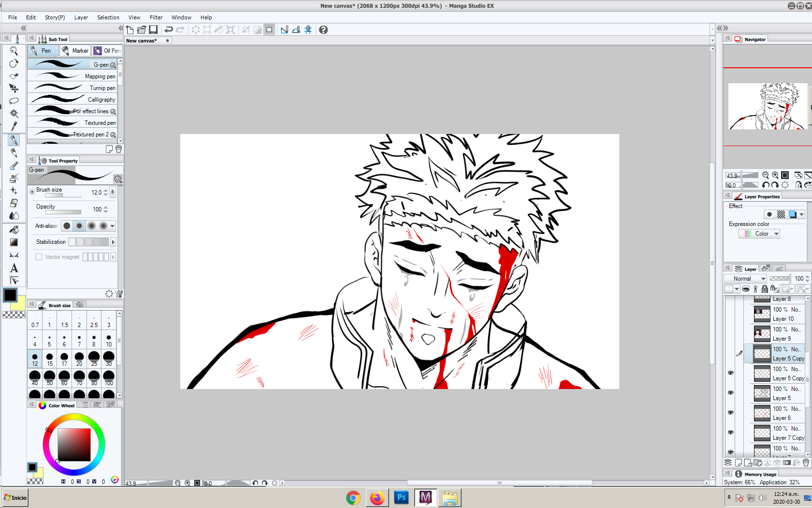Select the Brush tool

(14, 165)
